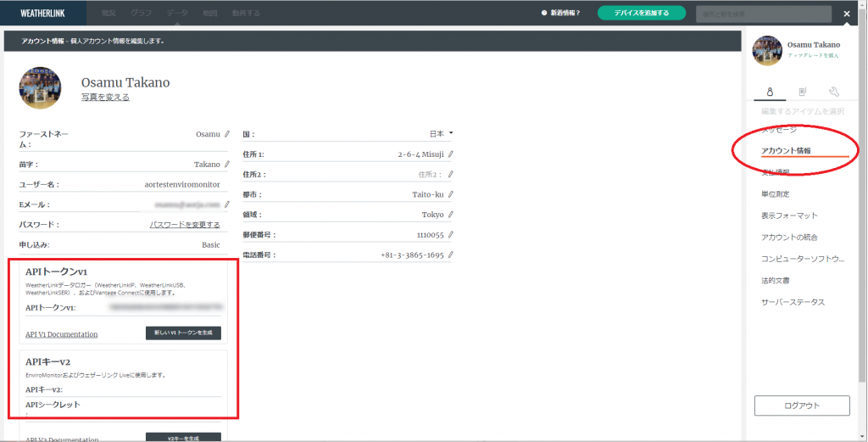868x442 pixels.
Task: Click the WEATHERLINK logo
Action: tap(42, 14)
